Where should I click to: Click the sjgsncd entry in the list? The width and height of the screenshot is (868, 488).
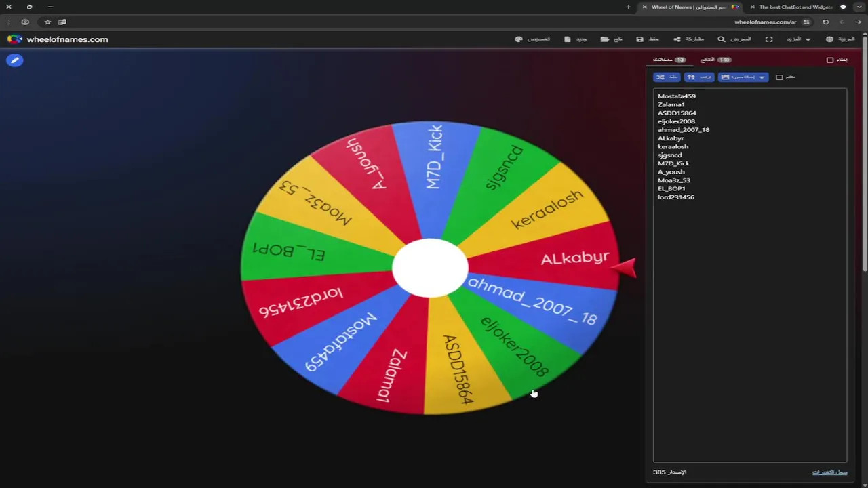click(670, 155)
